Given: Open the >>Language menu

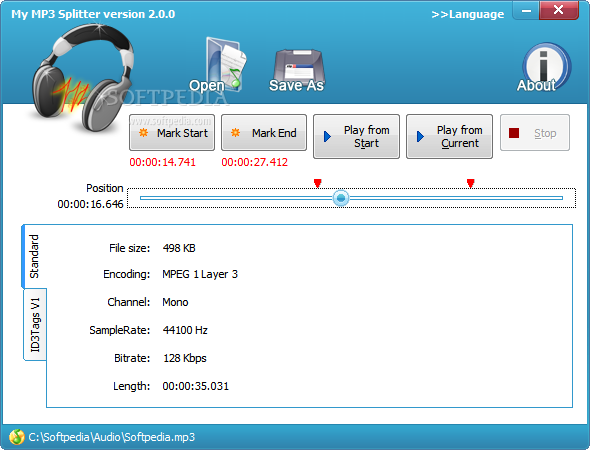Looking at the screenshot, I should pyautogui.click(x=467, y=14).
